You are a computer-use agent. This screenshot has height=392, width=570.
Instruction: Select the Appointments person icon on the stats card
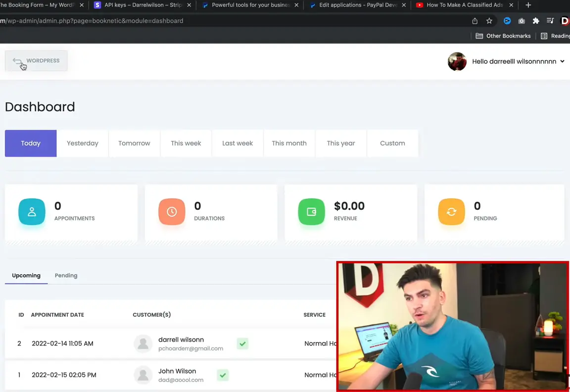tap(32, 211)
